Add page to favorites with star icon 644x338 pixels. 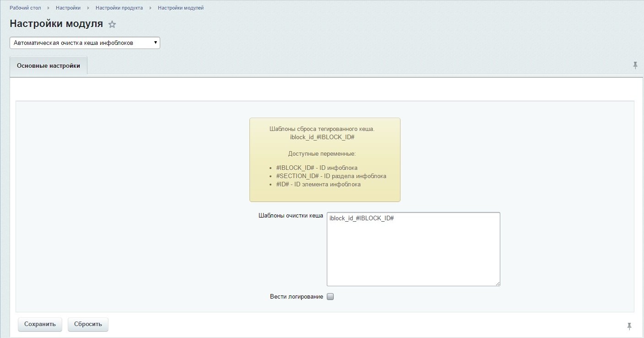pyautogui.click(x=112, y=24)
